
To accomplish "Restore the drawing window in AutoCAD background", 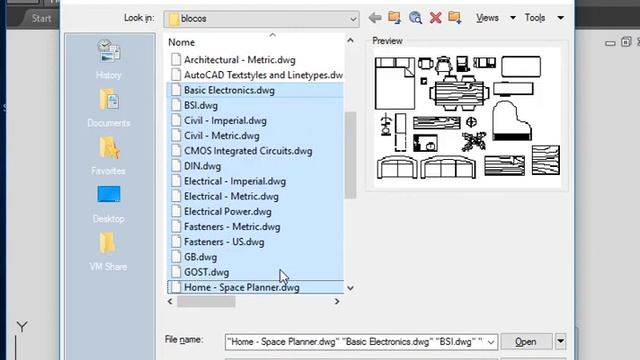I will pyautogui.click(x=626, y=42).
